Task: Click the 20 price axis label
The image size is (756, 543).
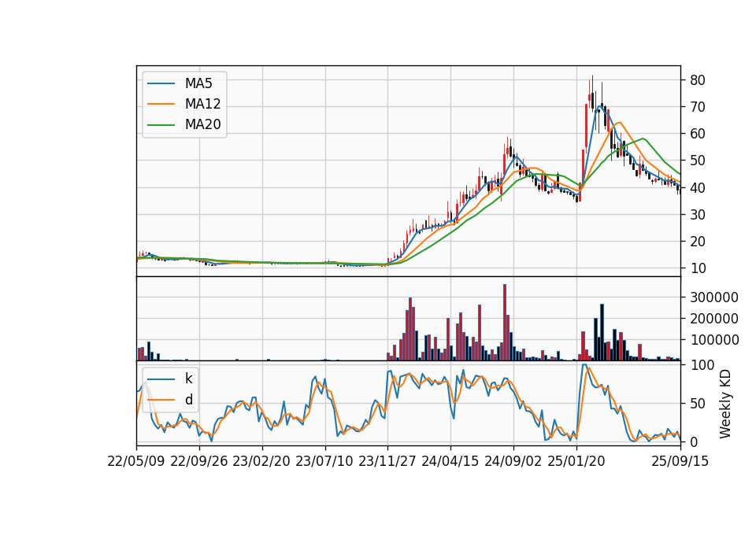Action: (x=698, y=242)
